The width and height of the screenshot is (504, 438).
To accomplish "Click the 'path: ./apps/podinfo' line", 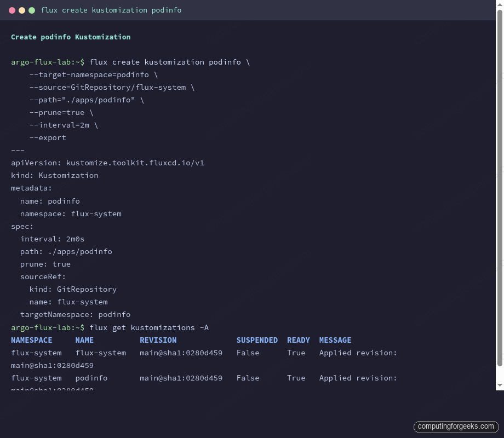I will click(x=66, y=252).
